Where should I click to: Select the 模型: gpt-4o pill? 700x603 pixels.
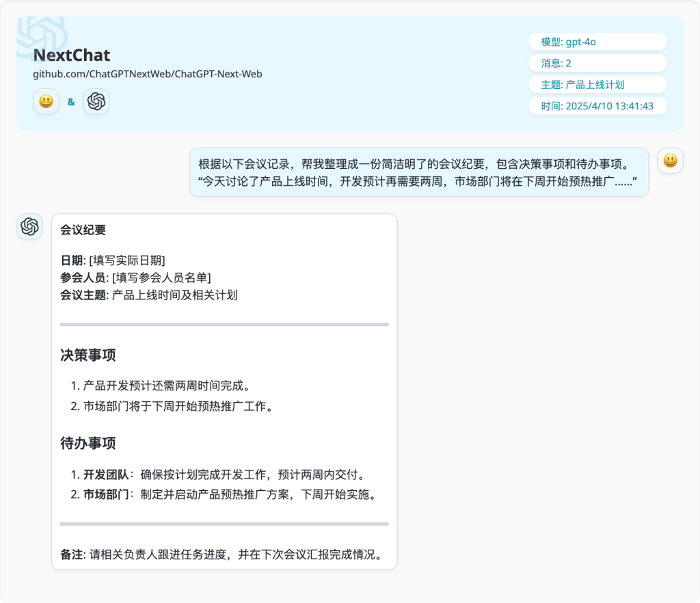pyautogui.click(x=597, y=42)
